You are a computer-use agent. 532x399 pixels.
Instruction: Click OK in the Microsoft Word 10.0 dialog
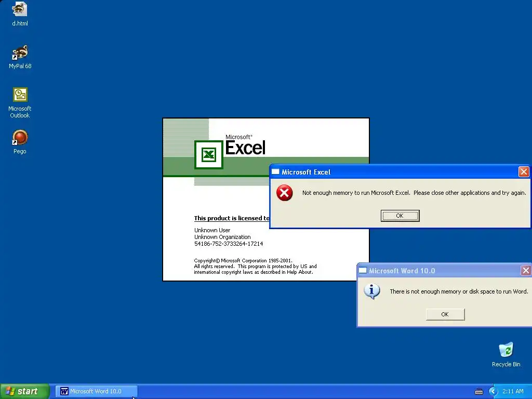(x=445, y=314)
